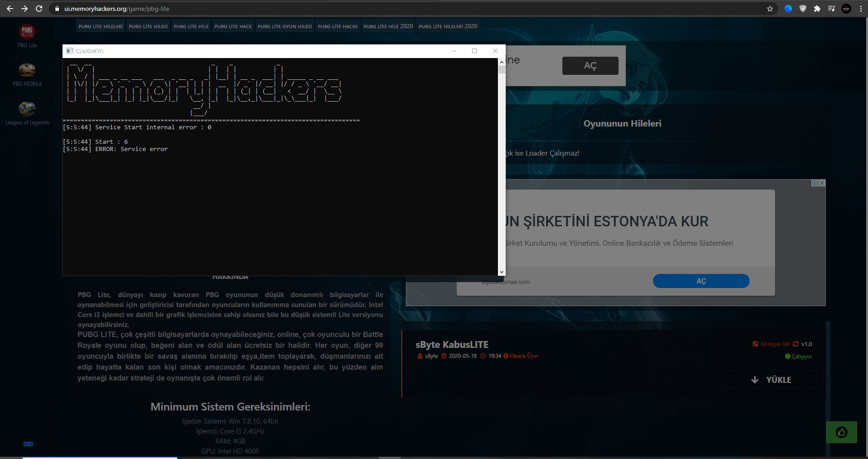Minimize the console window

tap(454, 51)
